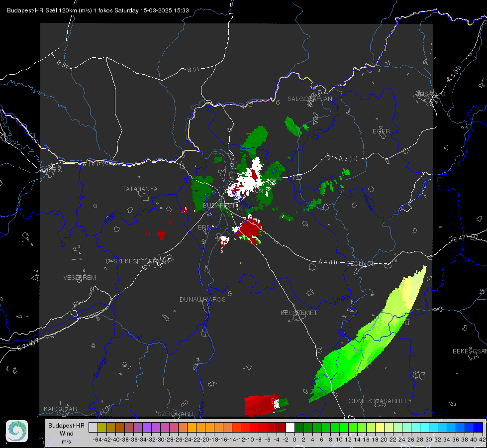Click the MISKOLC city label
Screen dimensions: 487x448
pos(431,94)
